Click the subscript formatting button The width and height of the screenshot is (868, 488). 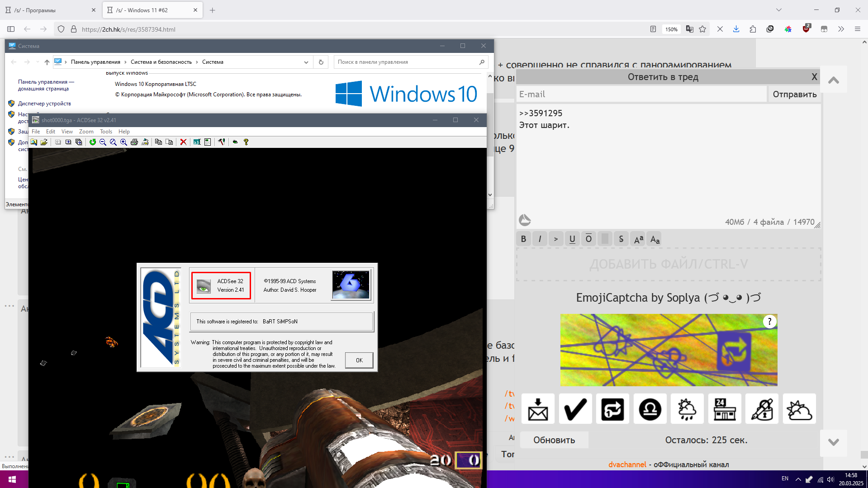click(x=655, y=239)
